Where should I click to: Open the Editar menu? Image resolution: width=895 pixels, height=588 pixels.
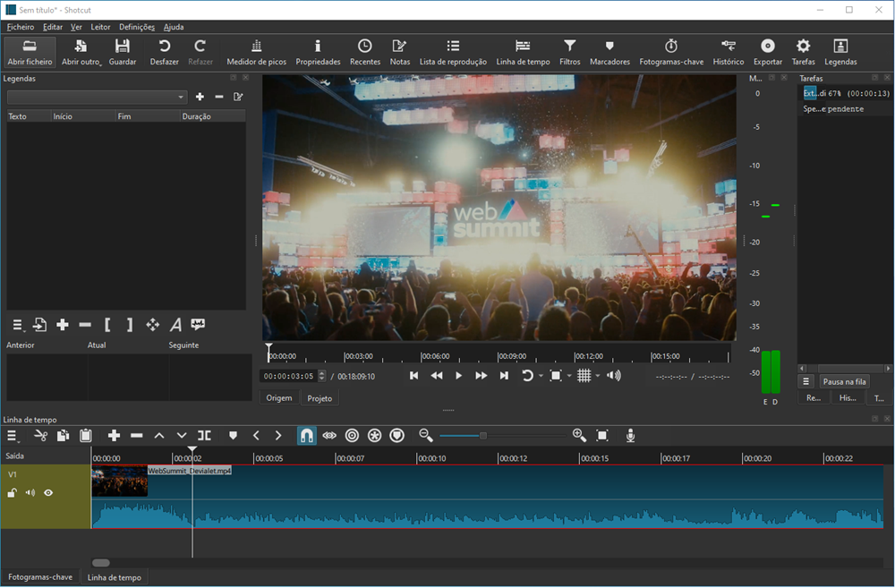(x=53, y=27)
